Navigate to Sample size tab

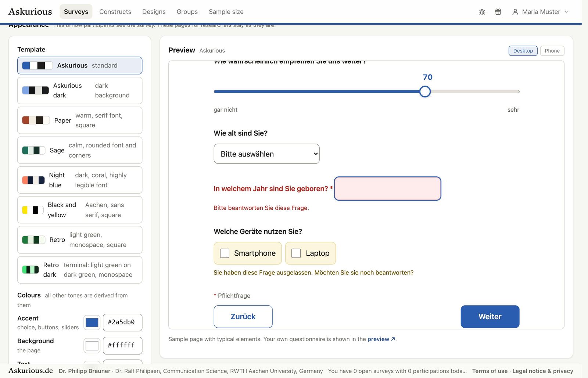click(226, 12)
